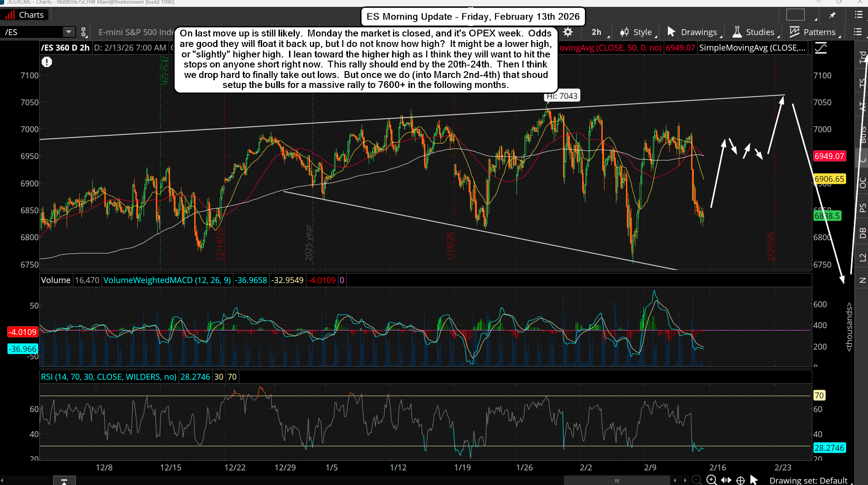Open chart settings gear icon
Screen dimensions: 868x485
568,32
